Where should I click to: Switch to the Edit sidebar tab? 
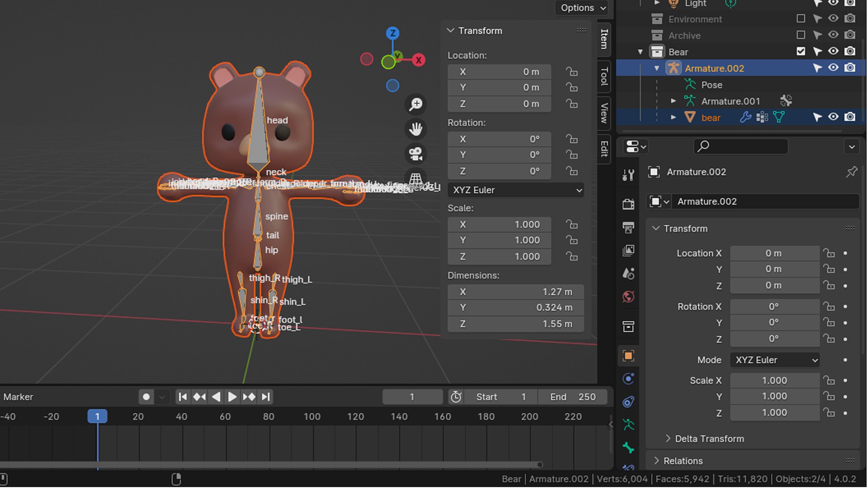click(604, 149)
